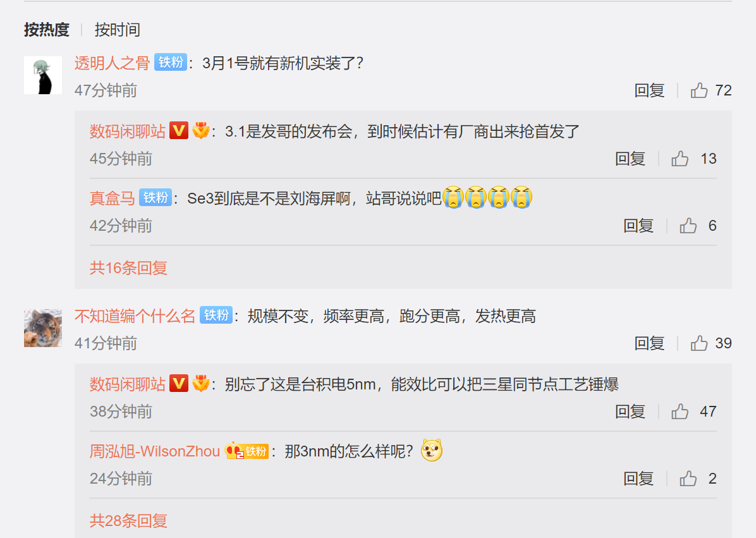Click thumbs-up on the reply with 13 likes
The image size is (756, 538).
coord(680,159)
